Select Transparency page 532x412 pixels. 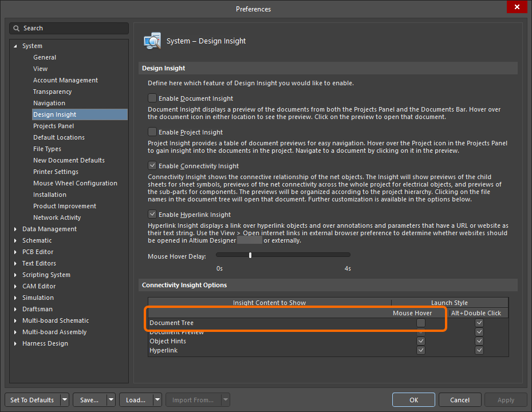(x=52, y=92)
